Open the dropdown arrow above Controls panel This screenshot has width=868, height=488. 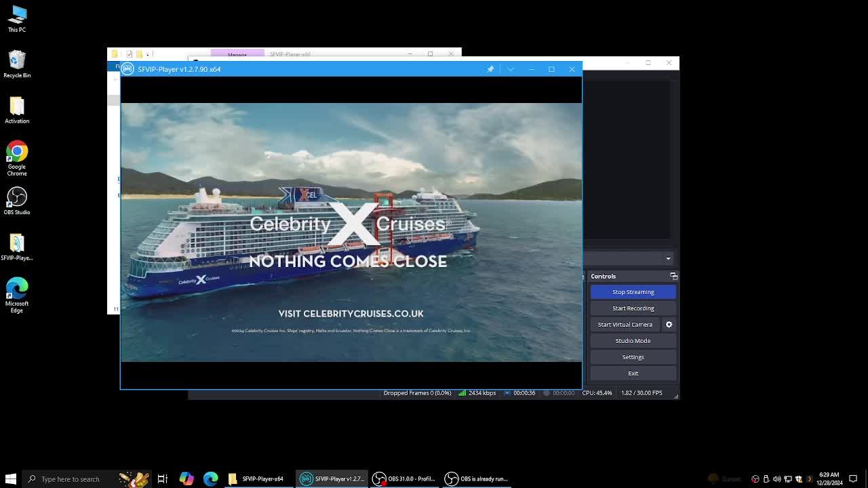click(668, 258)
